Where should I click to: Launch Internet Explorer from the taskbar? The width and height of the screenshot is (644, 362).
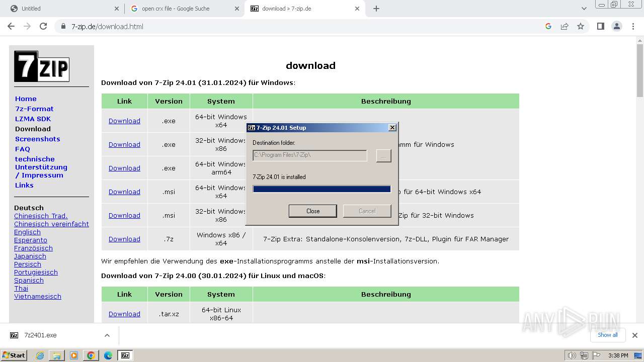click(40, 355)
